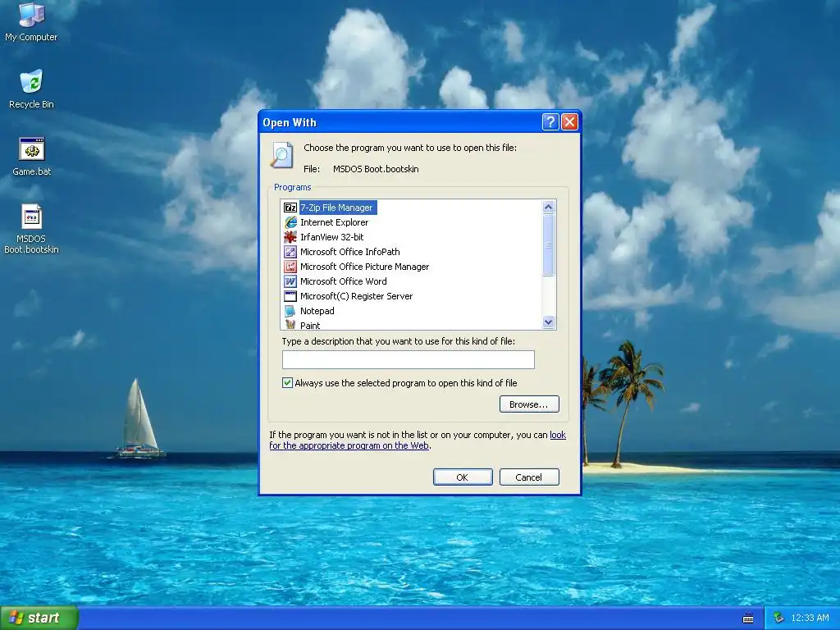This screenshot has width=840, height=630.
Task: Select Internet Explorer text in list
Action: (x=334, y=222)
